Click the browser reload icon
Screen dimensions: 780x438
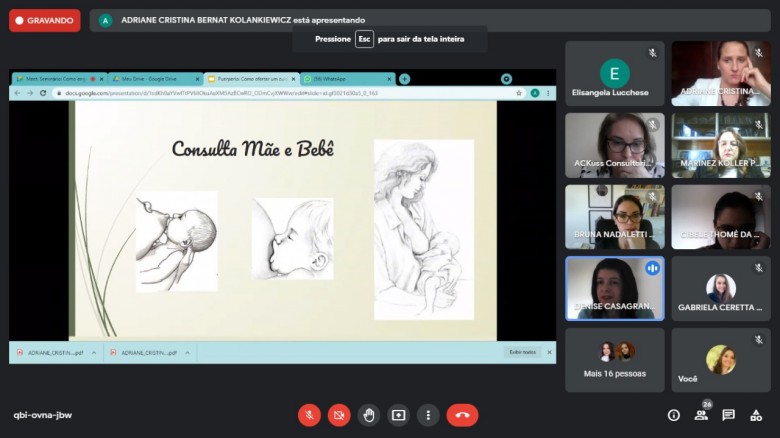coord(43,93)
